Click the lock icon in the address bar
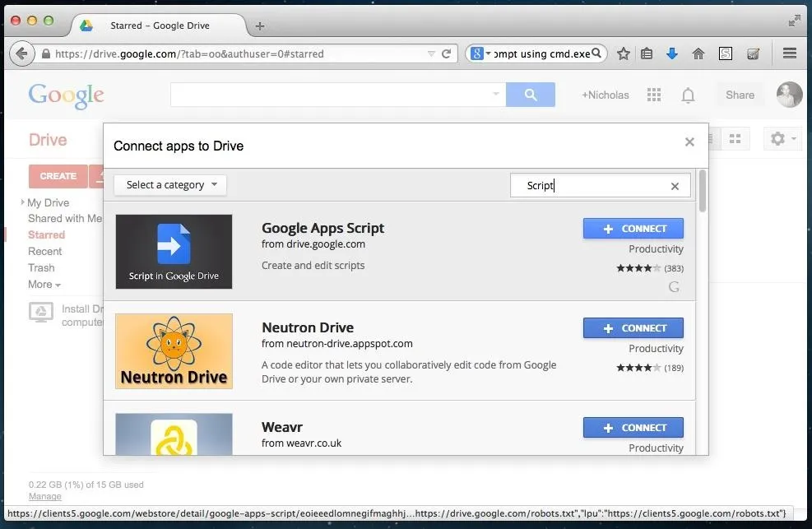 coord(46,53)
